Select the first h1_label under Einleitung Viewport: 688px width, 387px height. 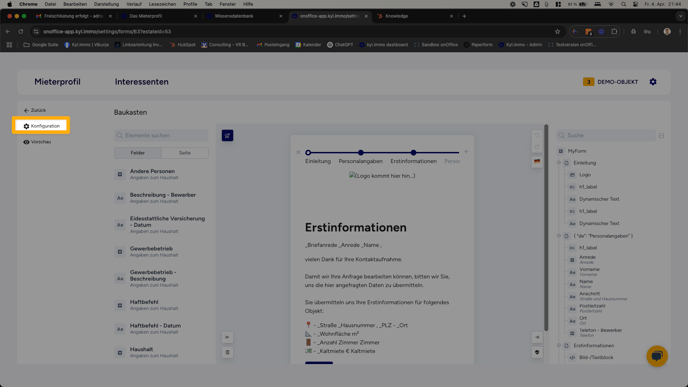point(588,187)
